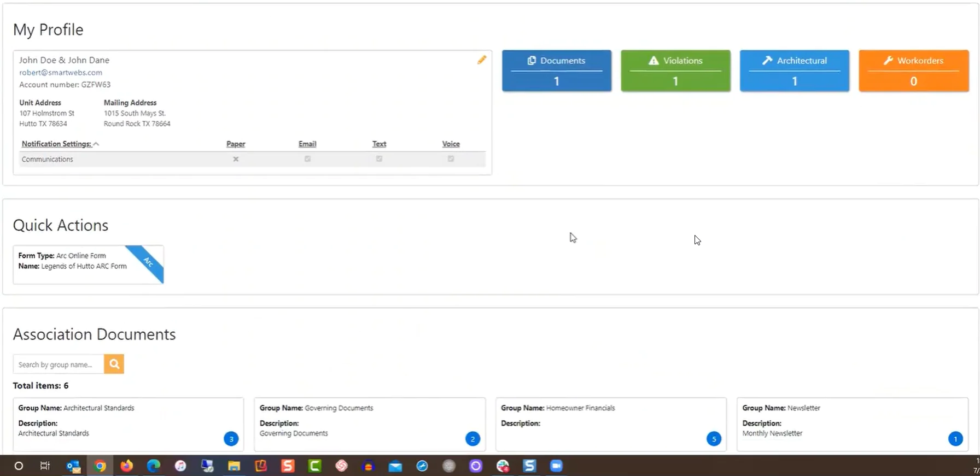Click the pencil edit profile icon

[x=481, y=60]
